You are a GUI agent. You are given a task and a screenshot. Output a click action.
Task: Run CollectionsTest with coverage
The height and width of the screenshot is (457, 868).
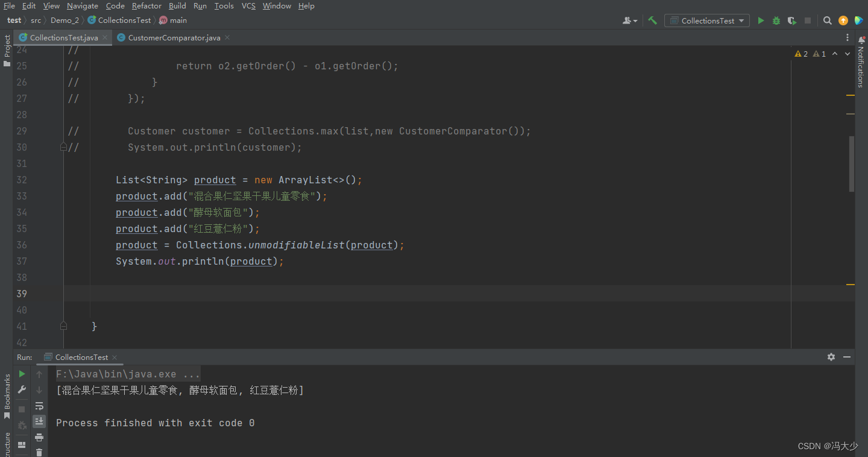[792, 20]
